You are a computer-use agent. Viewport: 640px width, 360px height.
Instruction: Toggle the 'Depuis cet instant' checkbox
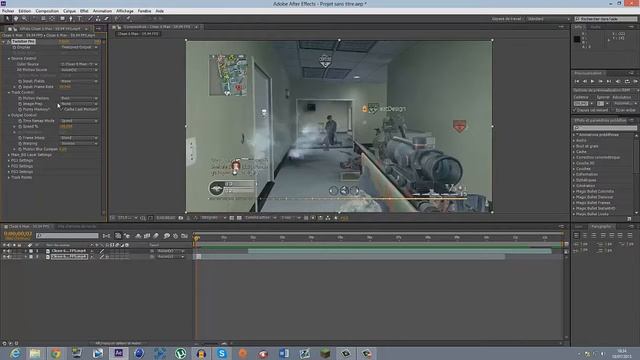575,110
